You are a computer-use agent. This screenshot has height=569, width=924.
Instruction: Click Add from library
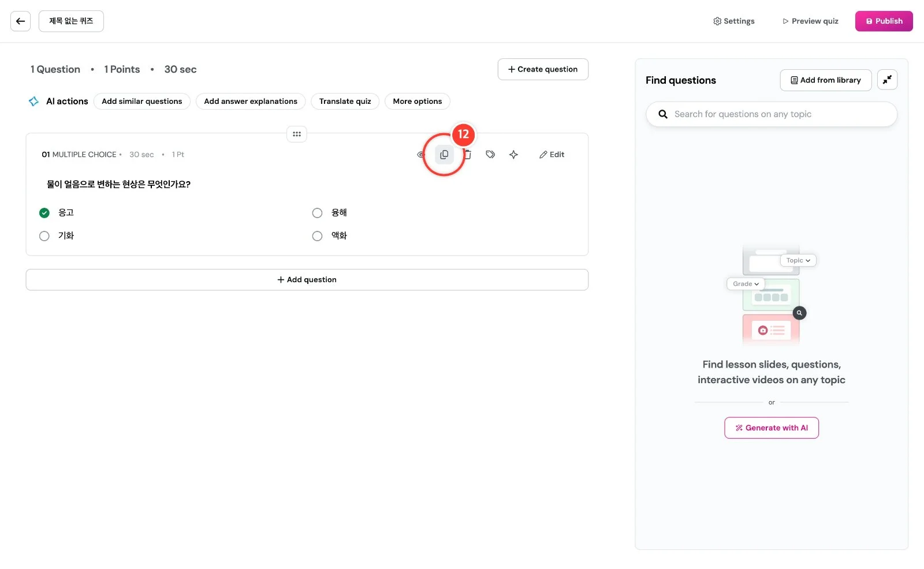[826, 80]
